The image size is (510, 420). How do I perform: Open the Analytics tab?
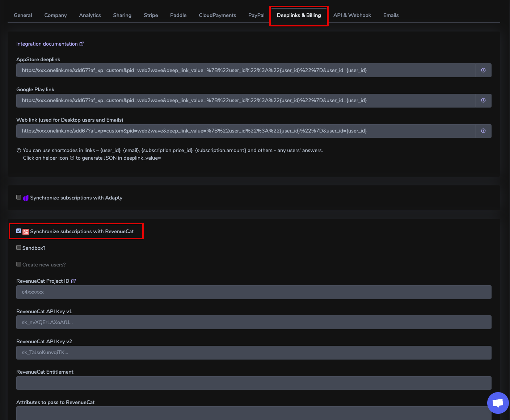click(x=90, y=15)
